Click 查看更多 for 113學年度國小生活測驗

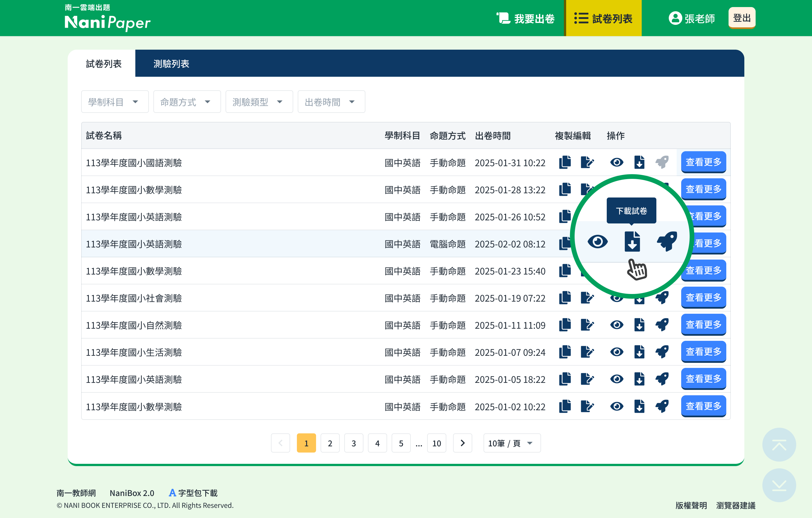(x=703, y=351)
